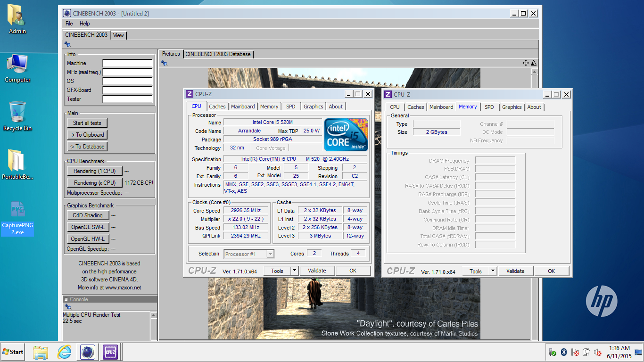Image resolution: width=644 pixels, height=362 pixels.
Task: Open Mainboard tab in the CPU-Z window showing CPU info
Action: pyautogui.click(x=243, y=107)
